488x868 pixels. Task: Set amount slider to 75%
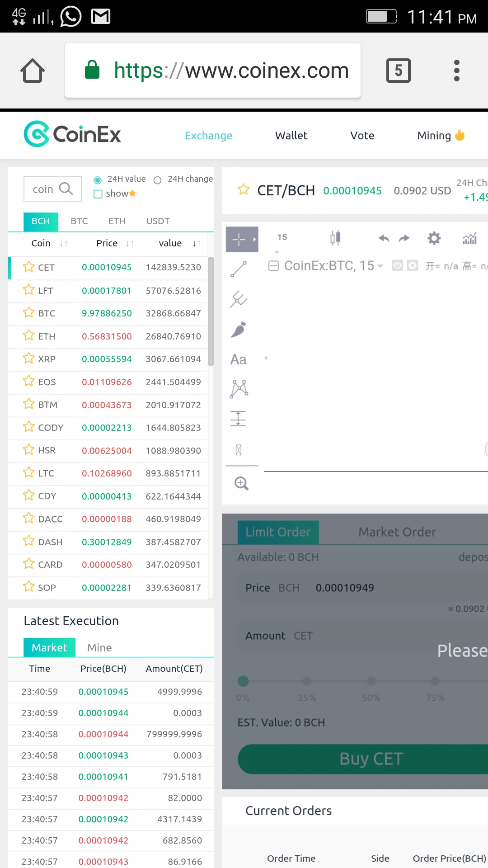pos(436,681)
